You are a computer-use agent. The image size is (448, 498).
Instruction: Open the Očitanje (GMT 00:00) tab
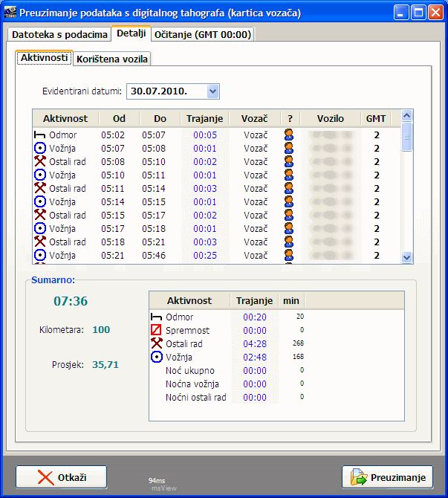click(203, 34)
